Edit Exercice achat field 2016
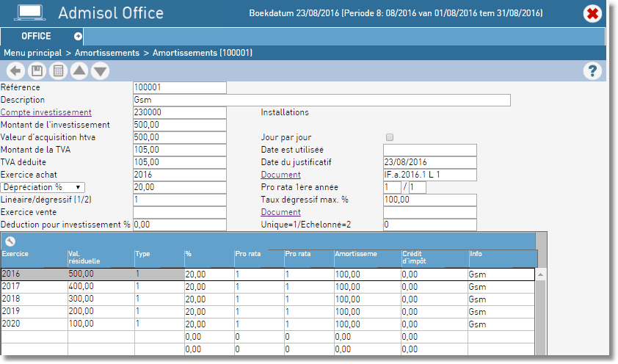This screenshot has height=364, width=618. pyautogui.click(x=180, y=175)
